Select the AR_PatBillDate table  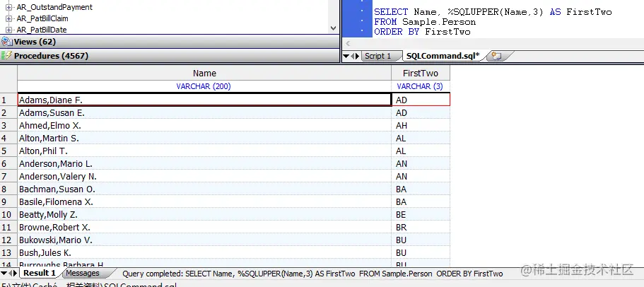(x=42, y=30)
